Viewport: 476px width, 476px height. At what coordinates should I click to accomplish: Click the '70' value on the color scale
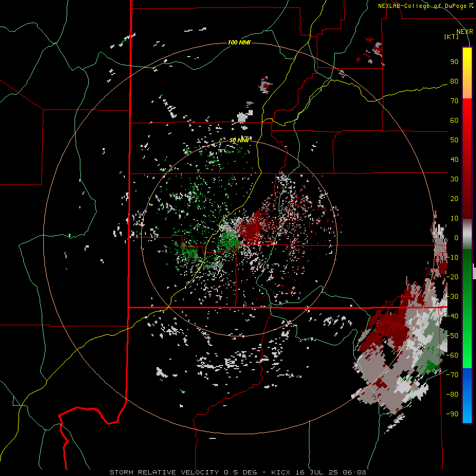(x=454, y=101)
